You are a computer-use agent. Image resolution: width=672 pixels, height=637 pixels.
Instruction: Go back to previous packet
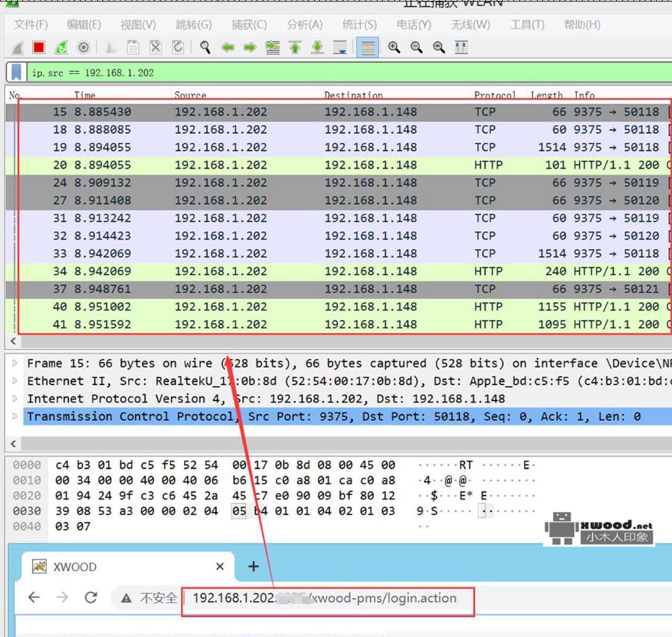click(227, 48)
